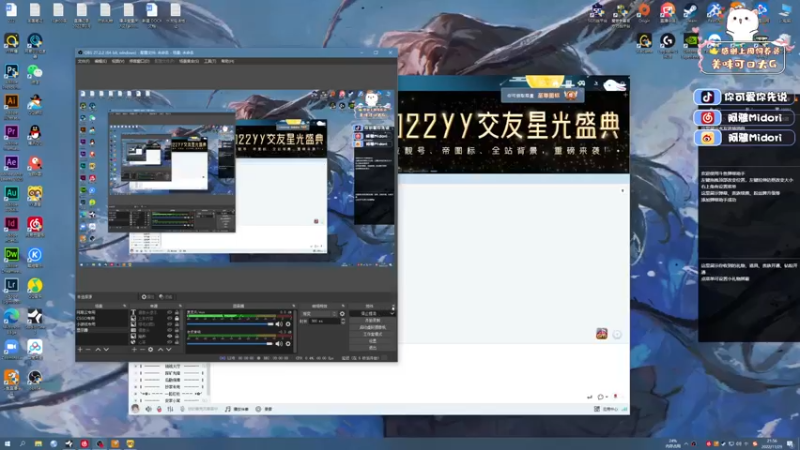Open Mic/Aux audio settings gear

click(288, 324)
